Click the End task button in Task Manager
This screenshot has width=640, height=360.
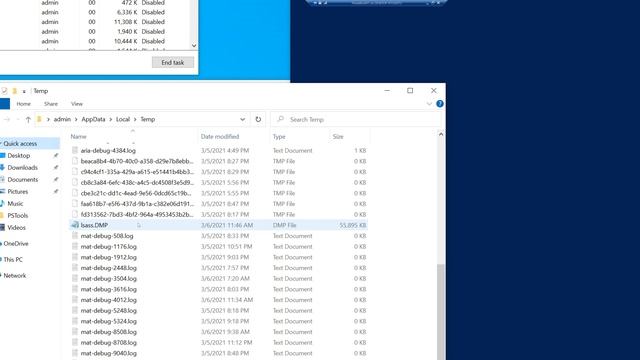(x=173, y=62)
